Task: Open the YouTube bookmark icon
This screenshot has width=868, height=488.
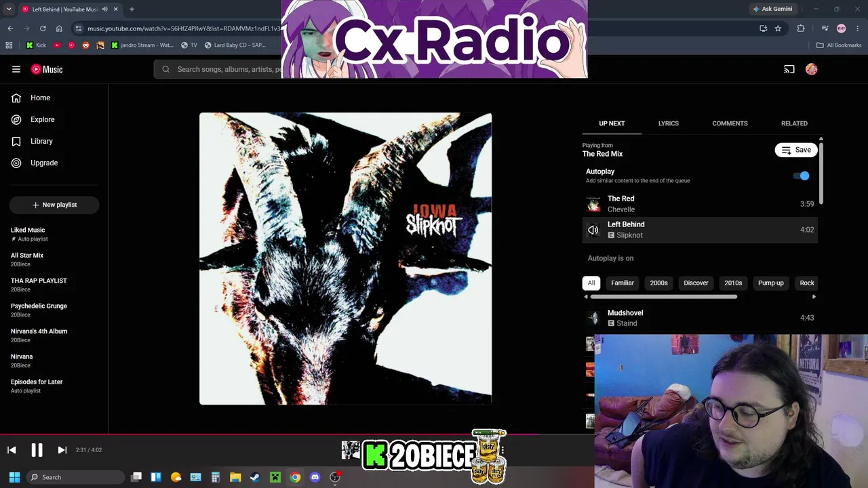Action: pos(57,45)
